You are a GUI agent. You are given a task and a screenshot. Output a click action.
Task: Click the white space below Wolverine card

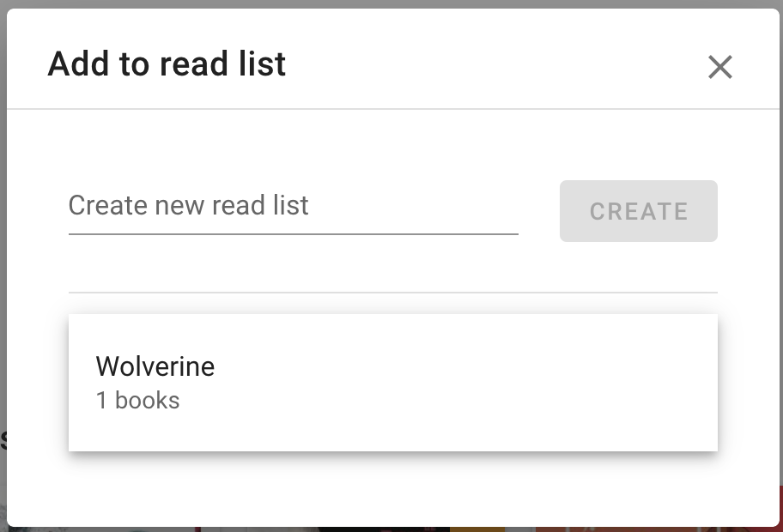click(392, 487)
